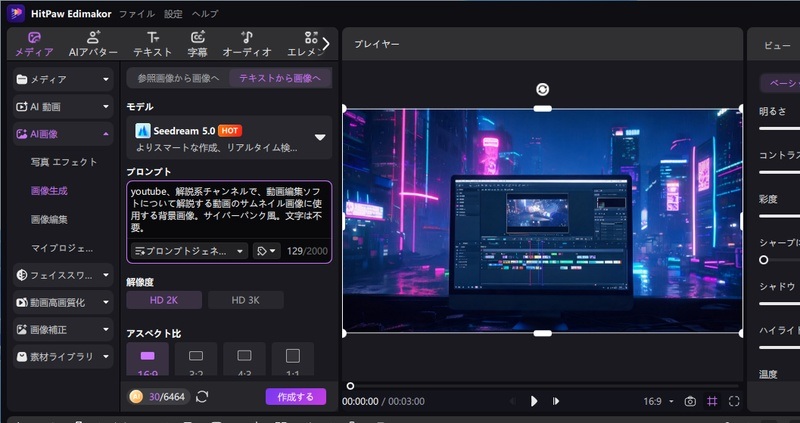This screenshot has width=800, height=423.
Task: Expand the 素材ライブラリ sidebar section
Action: click(x=63, y=357)
